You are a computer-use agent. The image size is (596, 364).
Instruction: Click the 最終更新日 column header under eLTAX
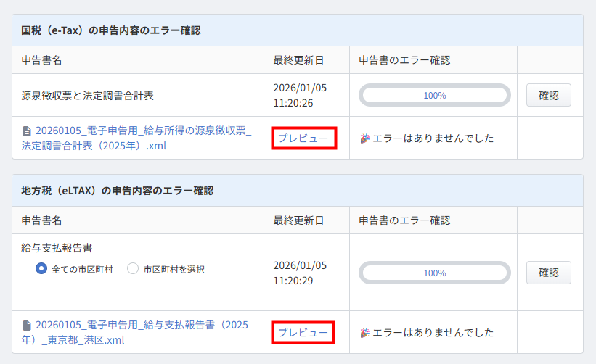click(x=298, y=220)
